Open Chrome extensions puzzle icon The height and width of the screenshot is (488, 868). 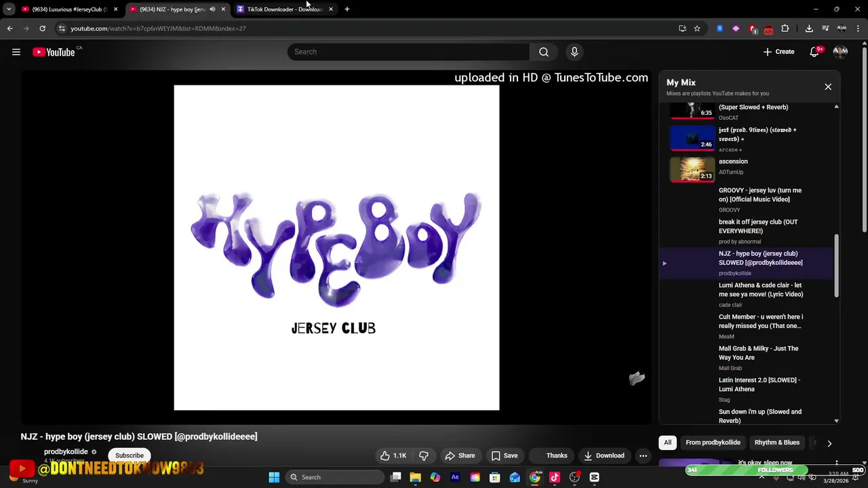click(x=785, y=28)
